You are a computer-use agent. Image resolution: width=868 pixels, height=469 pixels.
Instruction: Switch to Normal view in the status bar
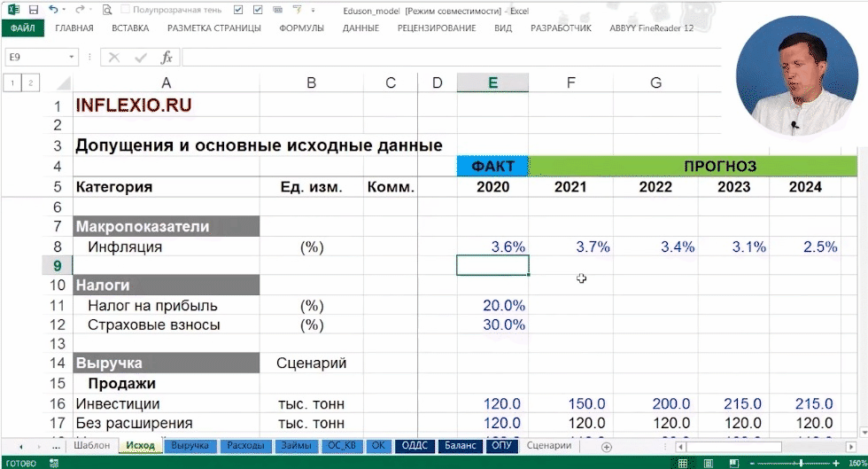[683, 463]
